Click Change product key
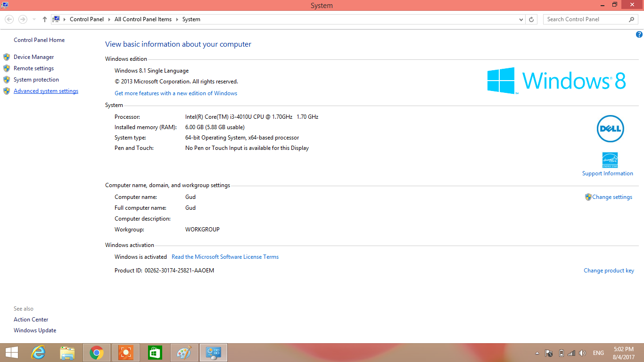 [609, 271]
